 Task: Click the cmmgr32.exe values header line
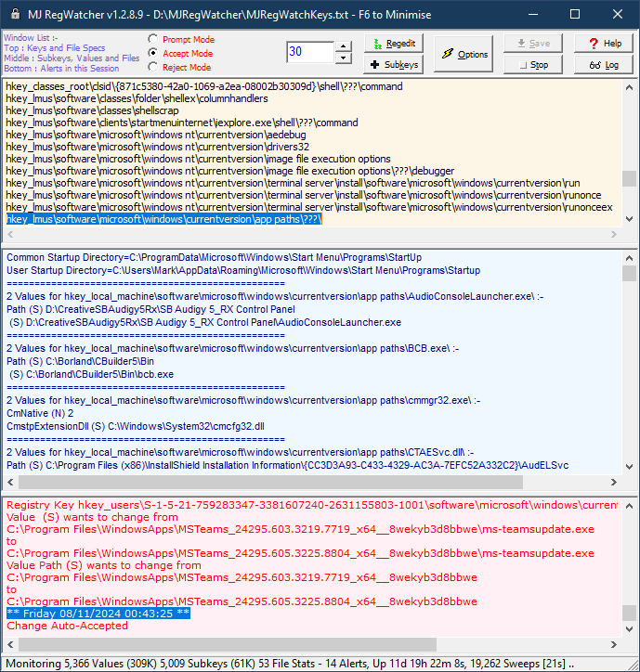[243, 400]
